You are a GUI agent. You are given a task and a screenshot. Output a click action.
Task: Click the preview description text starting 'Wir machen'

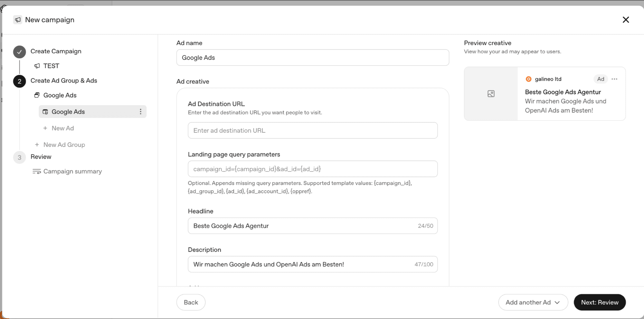(x=566, y=106)
